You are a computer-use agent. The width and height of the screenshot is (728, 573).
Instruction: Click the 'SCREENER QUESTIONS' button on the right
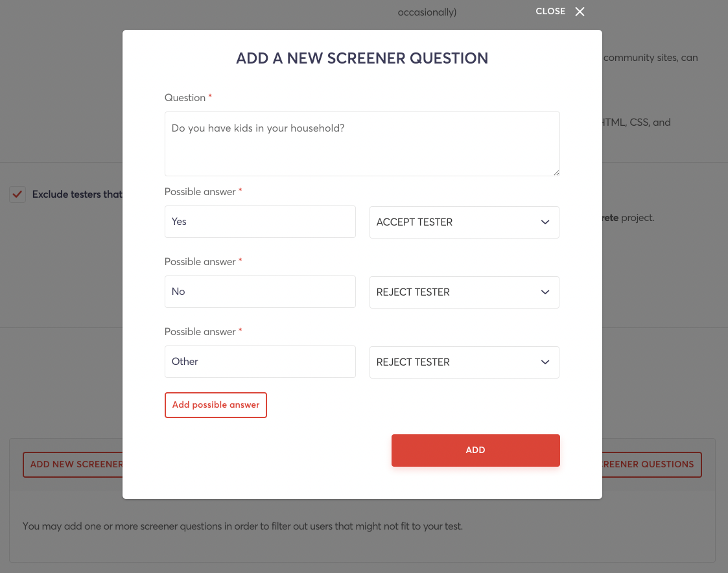tap(651, 465)
